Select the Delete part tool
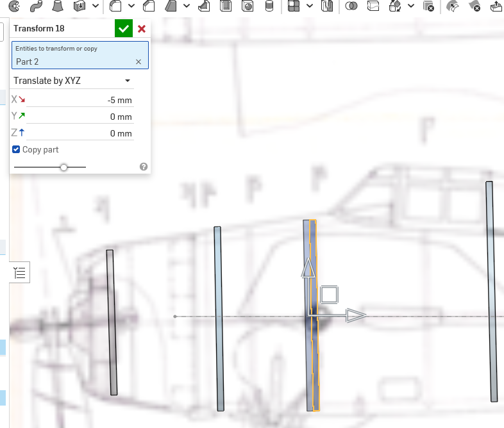The height and width of the screenshot is (428, 504). click(428, 6)
